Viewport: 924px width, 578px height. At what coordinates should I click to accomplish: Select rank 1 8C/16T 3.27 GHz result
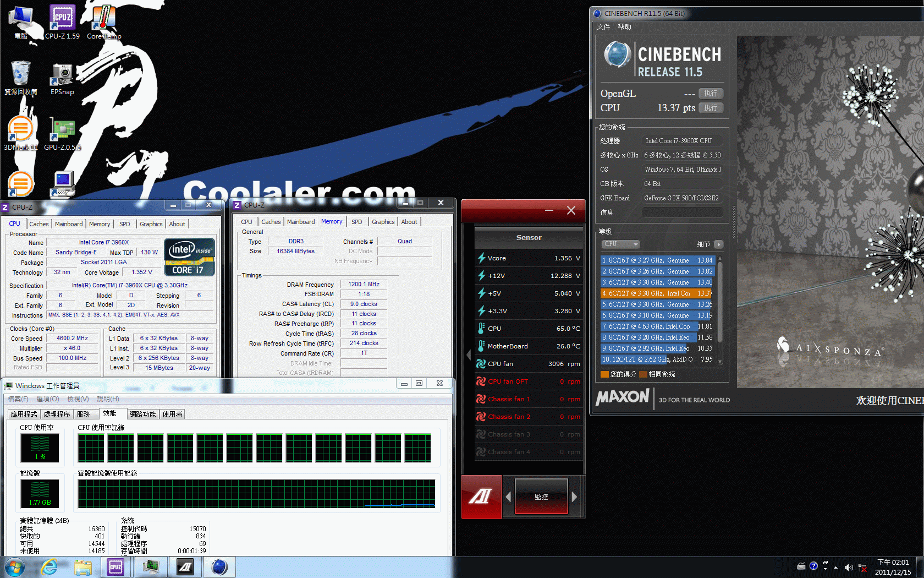(657, 260)
